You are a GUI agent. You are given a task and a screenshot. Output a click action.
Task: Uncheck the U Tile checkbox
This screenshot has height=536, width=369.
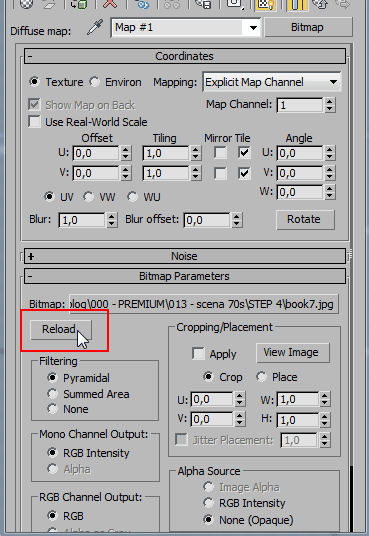(244, 152)
